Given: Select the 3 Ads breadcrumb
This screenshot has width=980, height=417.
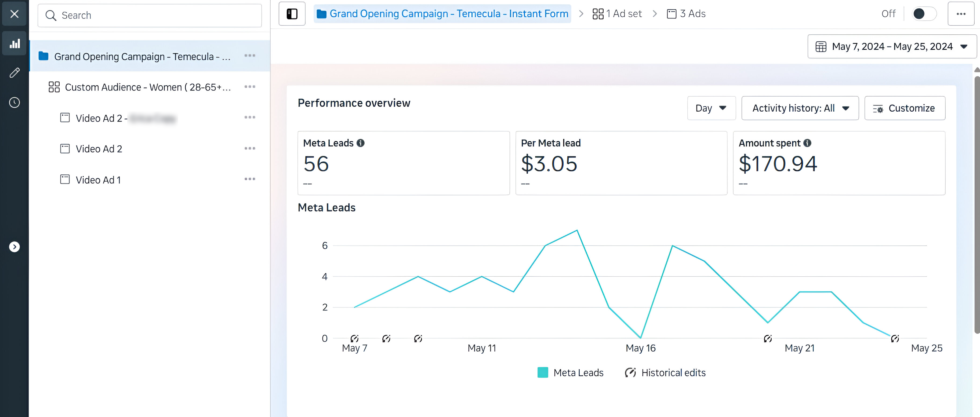Looking at the screenshot, I should point(686,14).
